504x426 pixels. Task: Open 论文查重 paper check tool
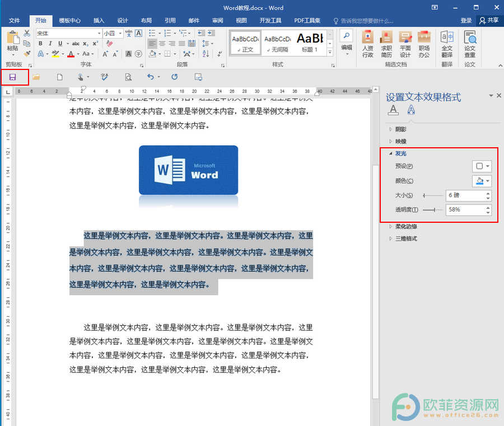(470, 44)
